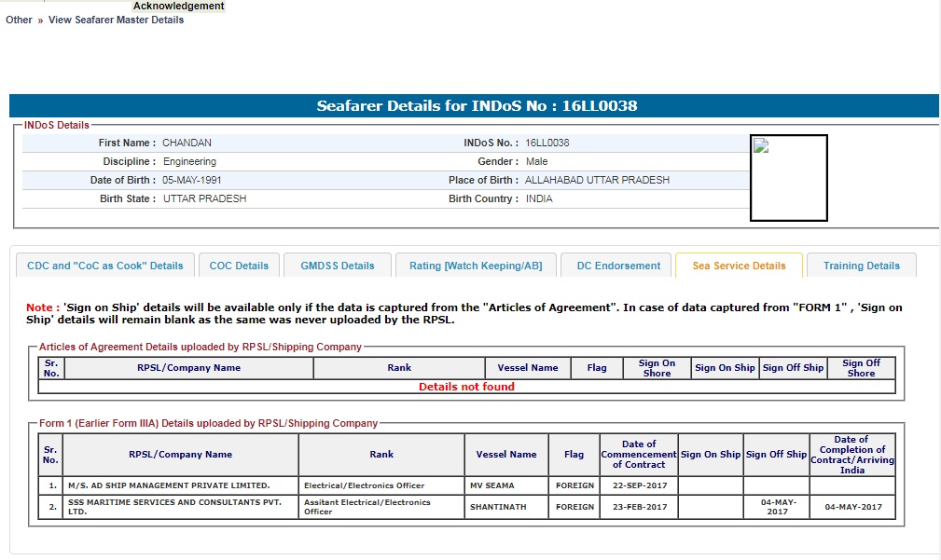Open the DC Endorsement tab

click(x=618, y=266)
